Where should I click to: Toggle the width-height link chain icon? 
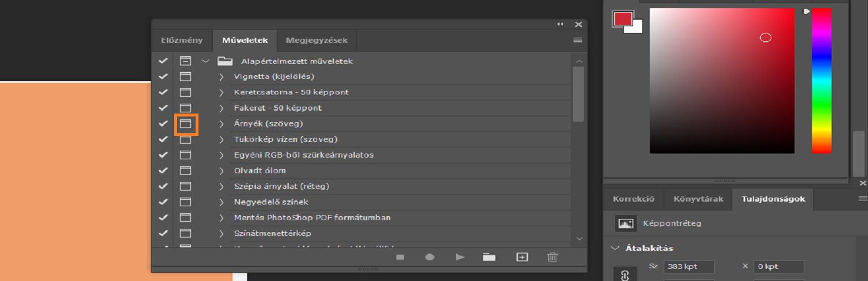point(624,276)
